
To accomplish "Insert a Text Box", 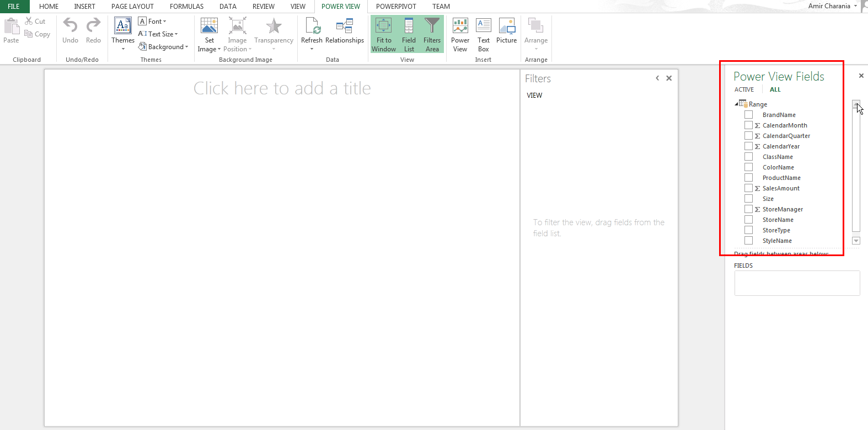I will [484, 35].
